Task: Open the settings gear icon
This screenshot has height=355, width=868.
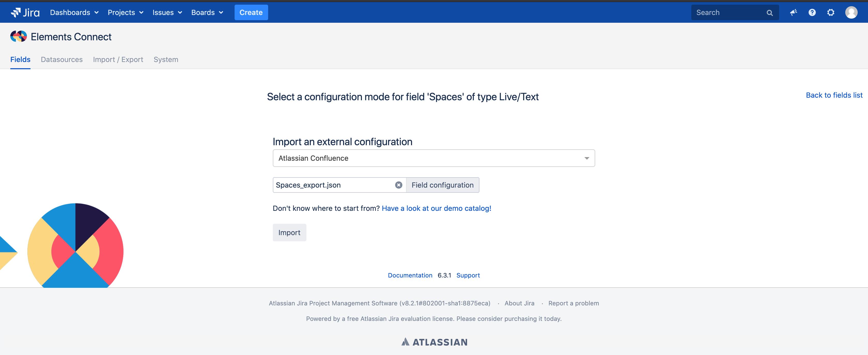Action: [831, 12]
